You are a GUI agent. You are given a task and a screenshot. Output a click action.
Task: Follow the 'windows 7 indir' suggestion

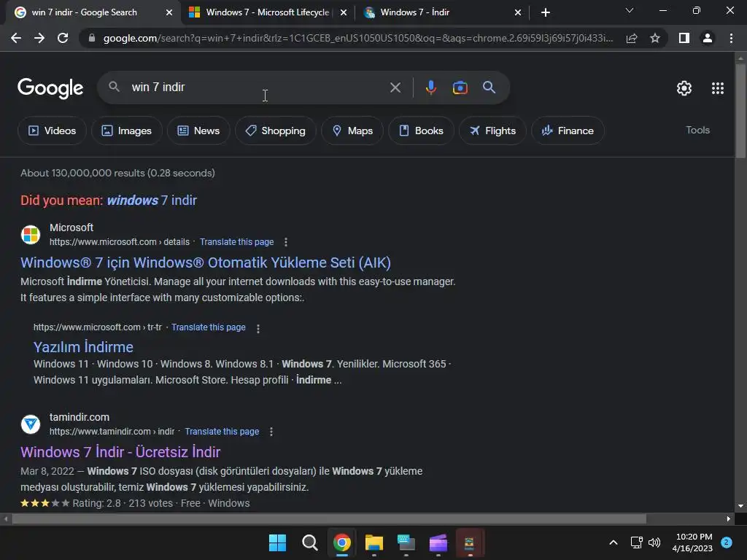[x=152, y=200]
